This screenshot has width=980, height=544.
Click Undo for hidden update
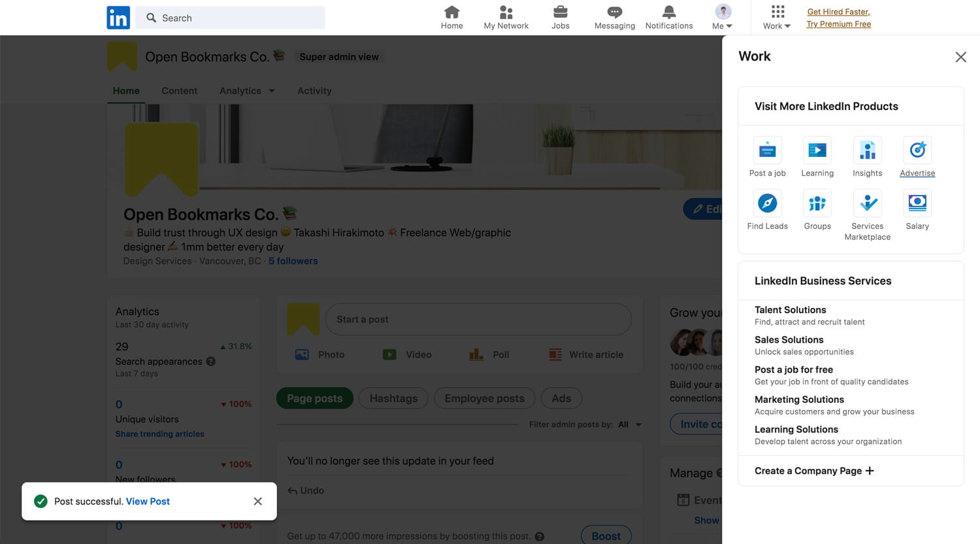click(x=306, y=490)
